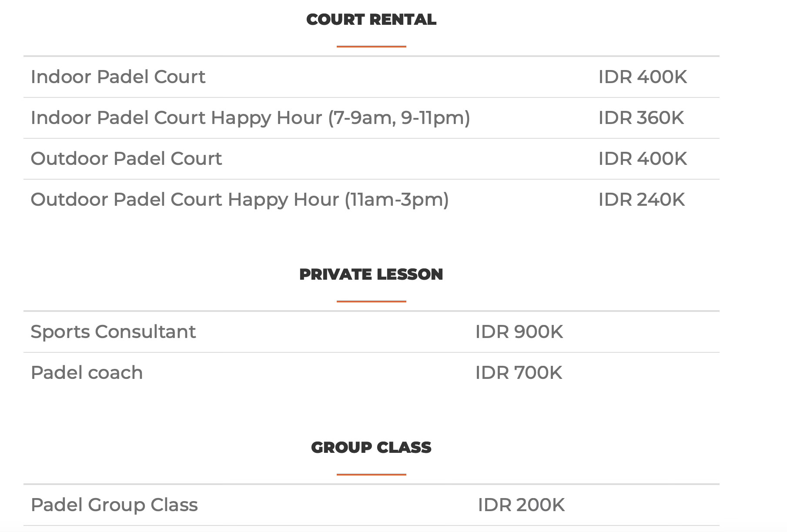Click the IDR 240K happy hour price
This screenshot has width=787, height=532.
(641, 200)
